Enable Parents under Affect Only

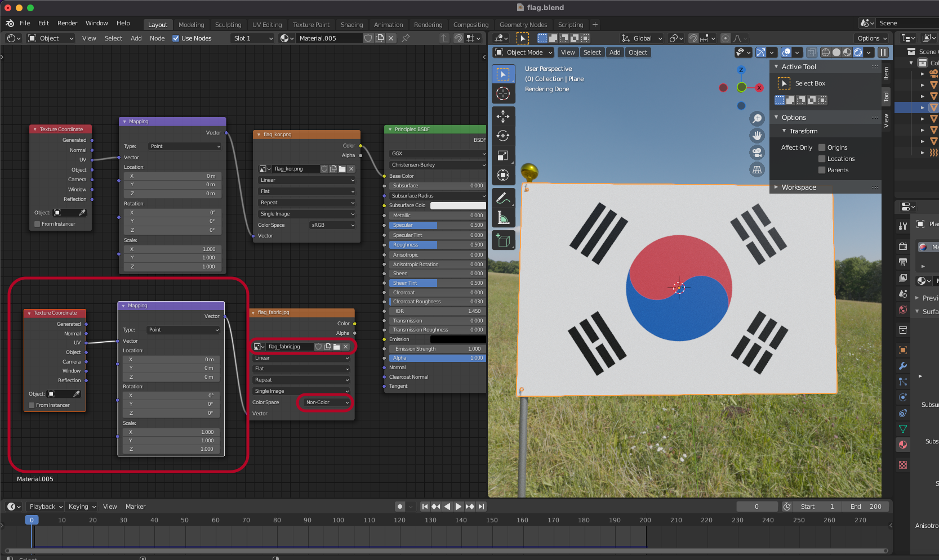(822, 170)
